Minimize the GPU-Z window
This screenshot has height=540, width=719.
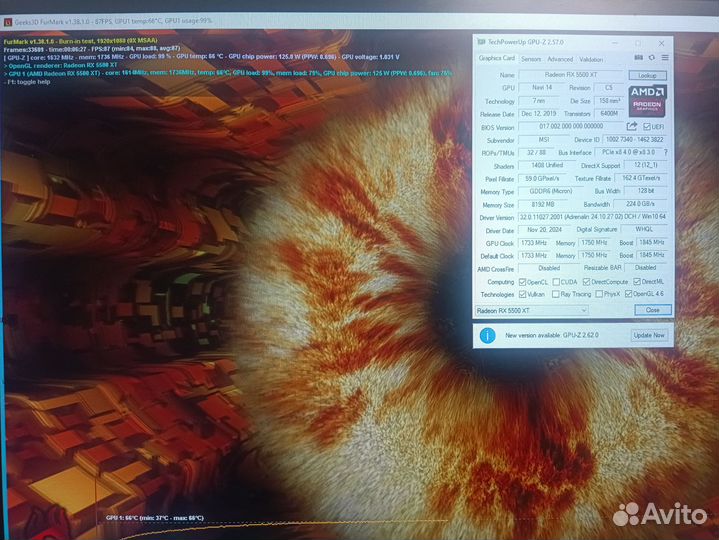click(x=615, y=43)
